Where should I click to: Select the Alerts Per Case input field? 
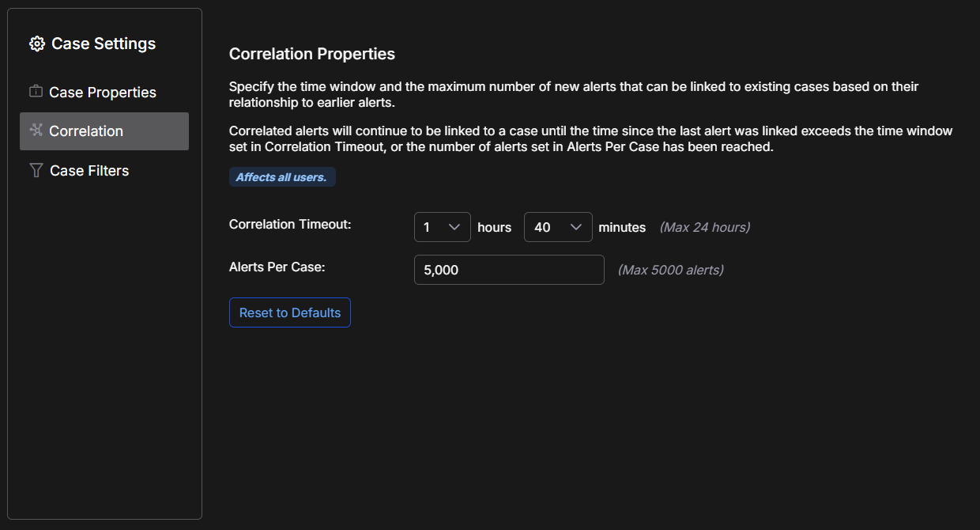tap(509, 270)
